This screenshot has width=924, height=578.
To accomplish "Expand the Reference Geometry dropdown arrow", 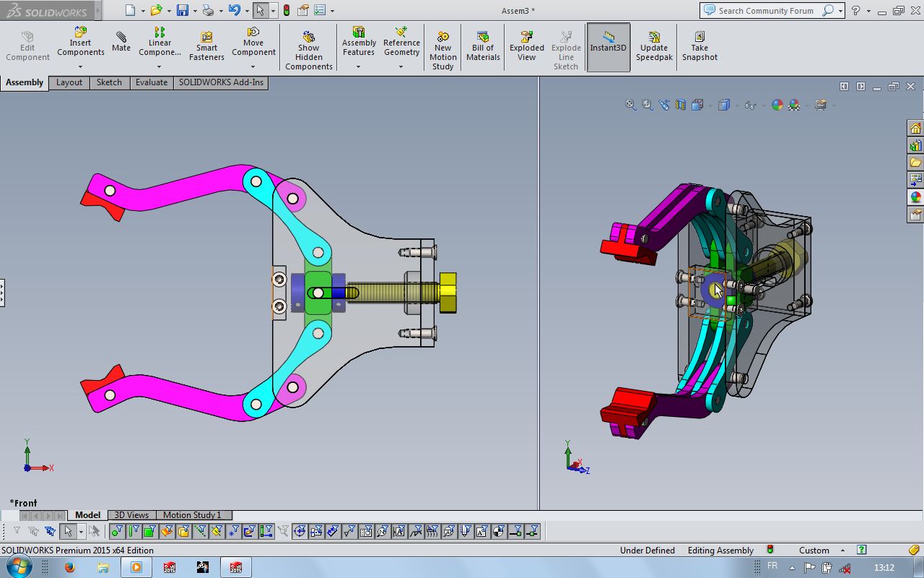I will coord(401,66).
